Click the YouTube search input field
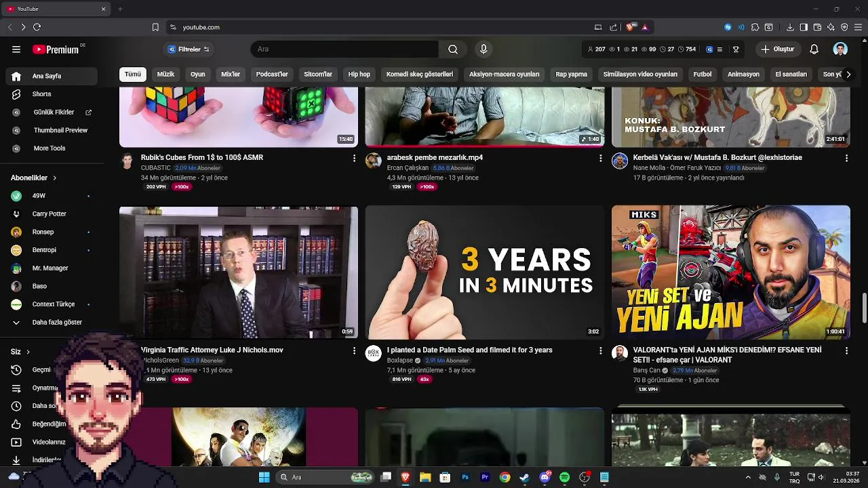The height and width of the screenshot is (488, 868). click(x=344, y=49)
